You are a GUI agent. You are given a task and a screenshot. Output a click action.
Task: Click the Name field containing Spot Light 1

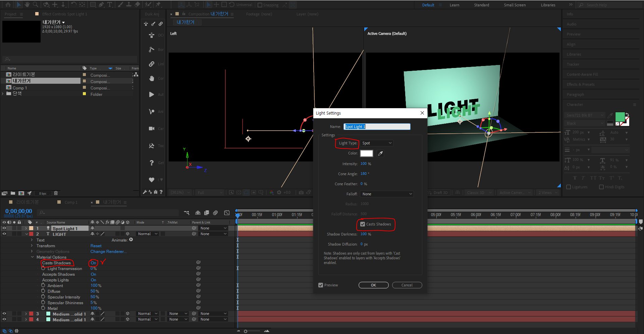tap(377, 127)
